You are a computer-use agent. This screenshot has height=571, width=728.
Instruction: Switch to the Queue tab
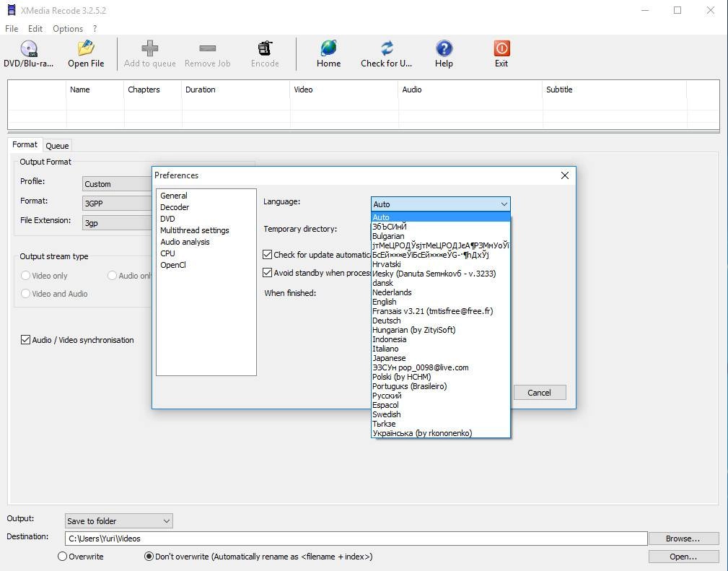tap(57, 146)
